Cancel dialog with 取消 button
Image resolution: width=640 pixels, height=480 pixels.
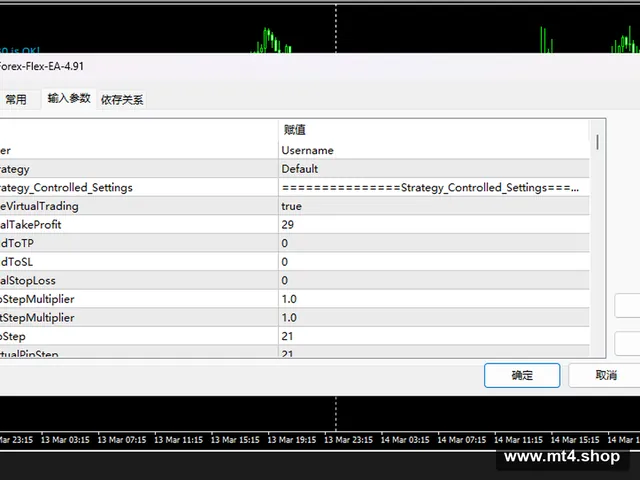[606, 375]
